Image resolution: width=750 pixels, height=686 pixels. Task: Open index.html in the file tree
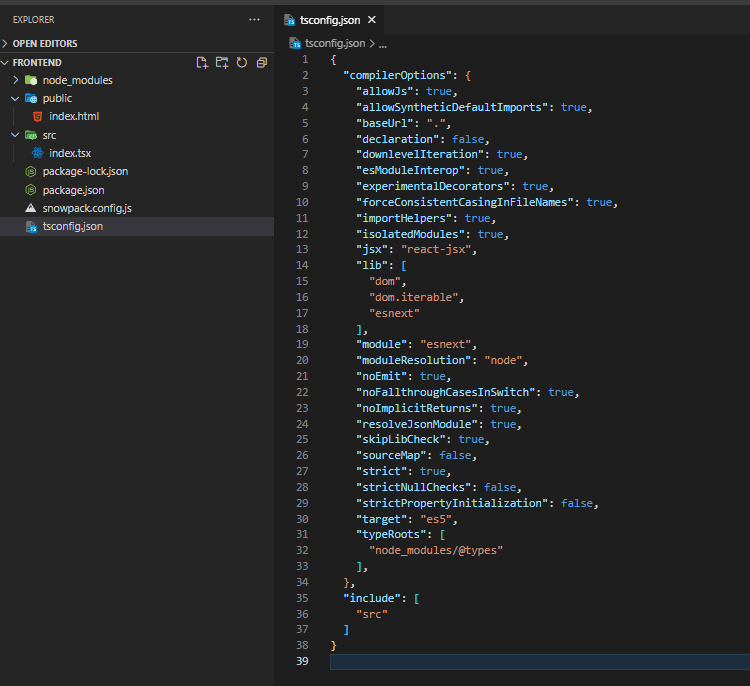(74, 116)
